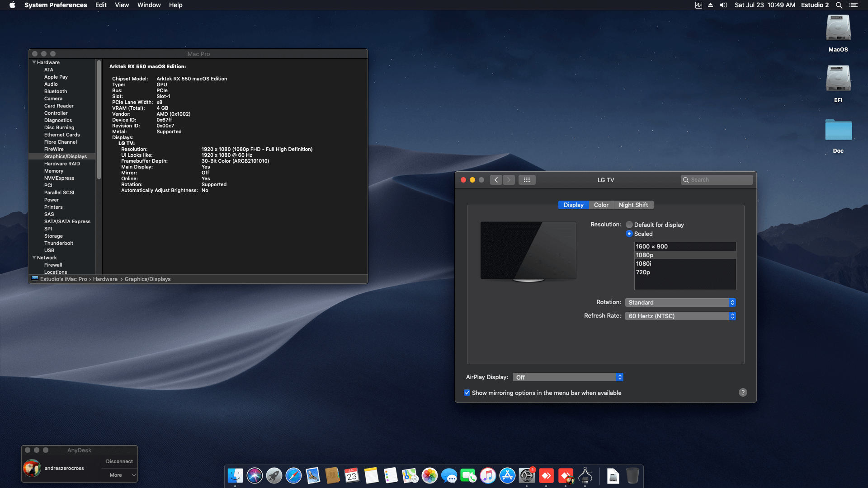Launch Siri from the Dock
Image resolution: width=868 pixels, height=488 pixels.
[255, 476]
